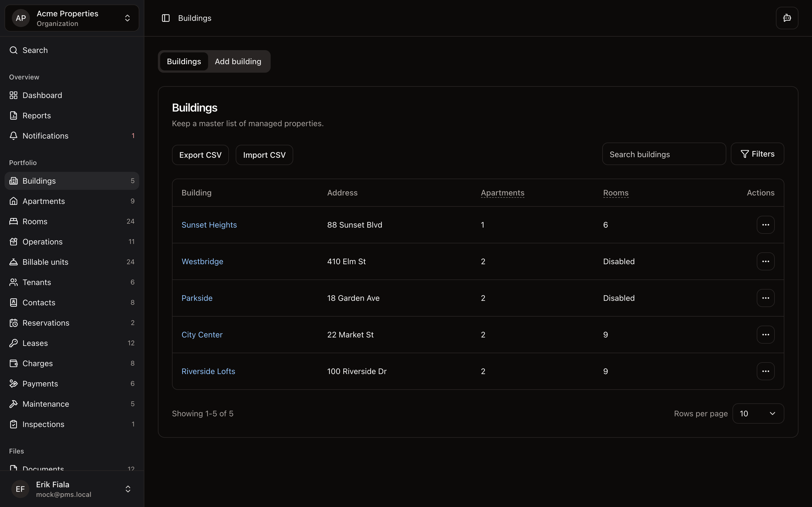The width and height of the screenshot is (812, 507).
Task: Open Inspections clipboard icon entry
Action: click(14, 424)
